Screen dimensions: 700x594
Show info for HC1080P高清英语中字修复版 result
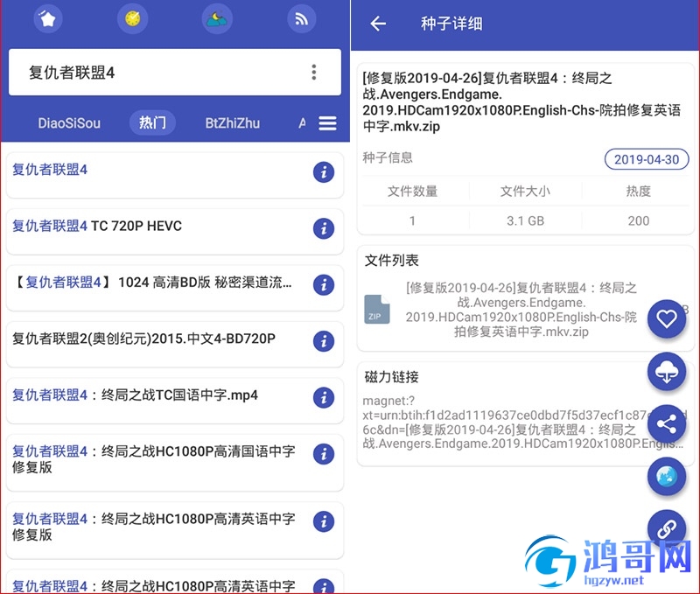click(x=324, y=521)
